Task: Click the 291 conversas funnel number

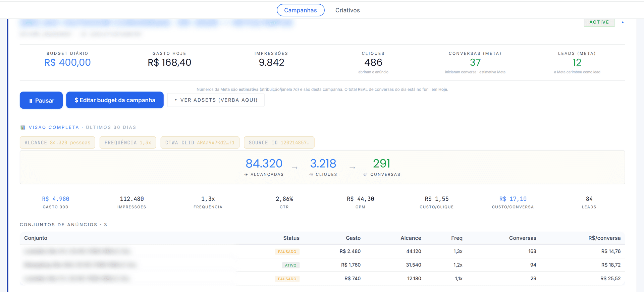Action: [382, 164]
